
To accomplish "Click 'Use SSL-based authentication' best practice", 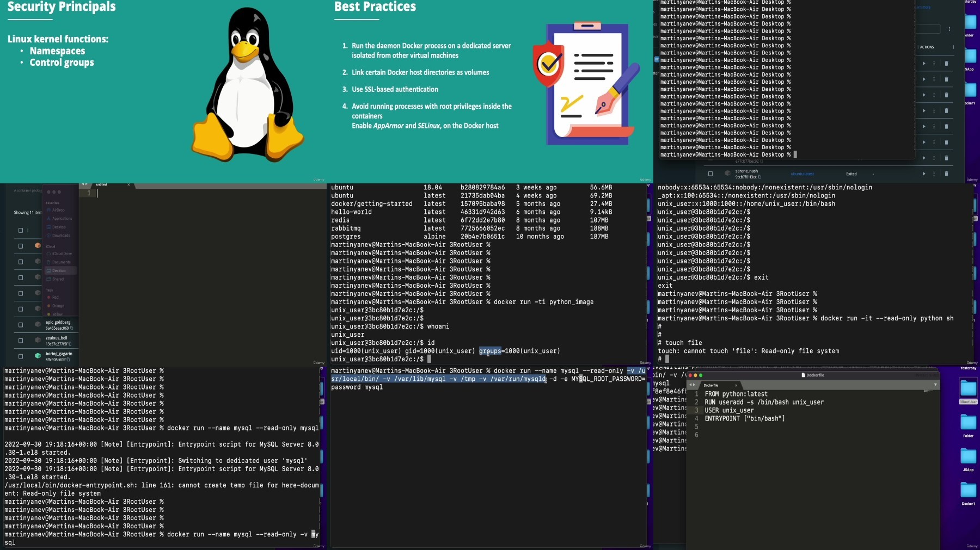I will click(x=395, y=90).
